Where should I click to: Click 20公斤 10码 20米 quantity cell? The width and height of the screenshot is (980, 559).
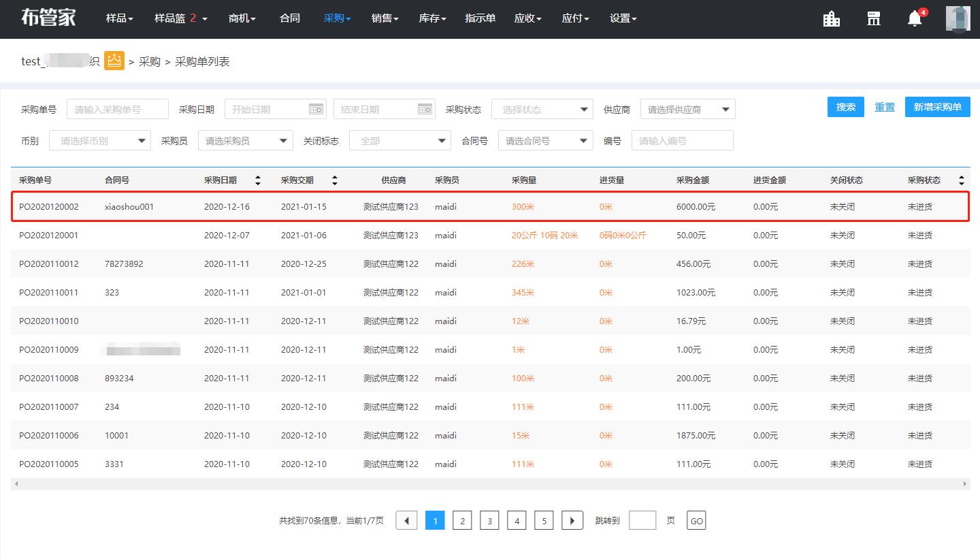[x=545, y=235]
